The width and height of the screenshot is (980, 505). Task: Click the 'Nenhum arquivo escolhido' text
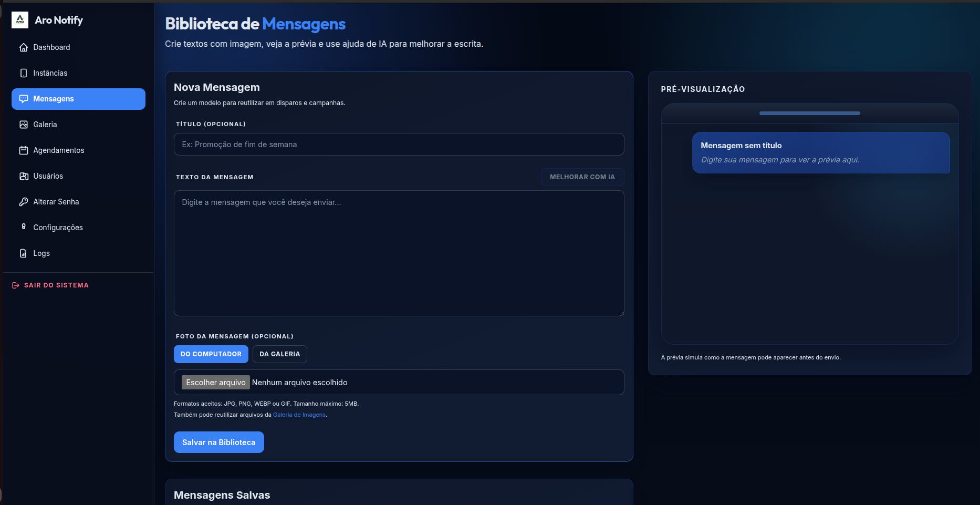(x=300, y=383)
